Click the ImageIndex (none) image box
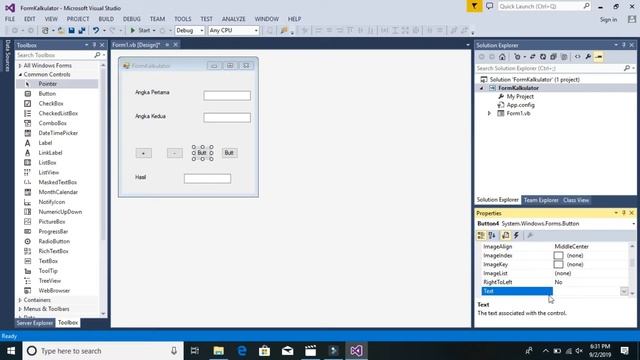The image size is (640, 360). coord(558,256)
